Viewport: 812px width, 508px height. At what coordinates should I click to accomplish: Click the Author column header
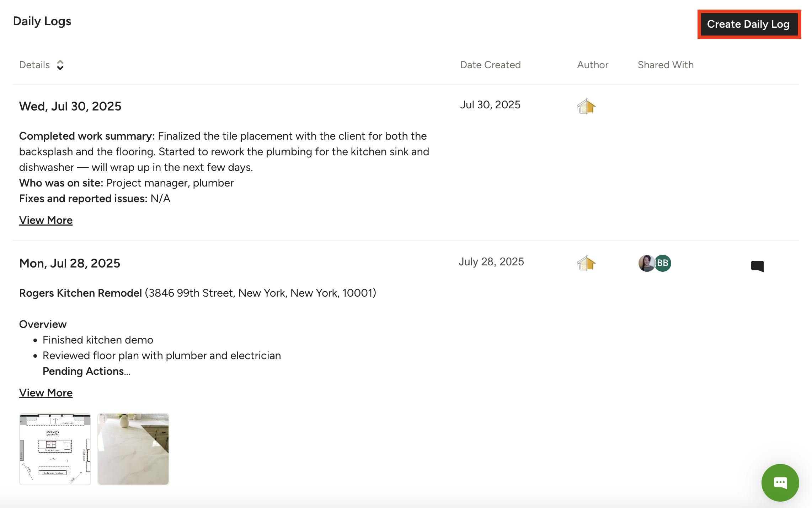pyautogui.click(x=593, y=65)
